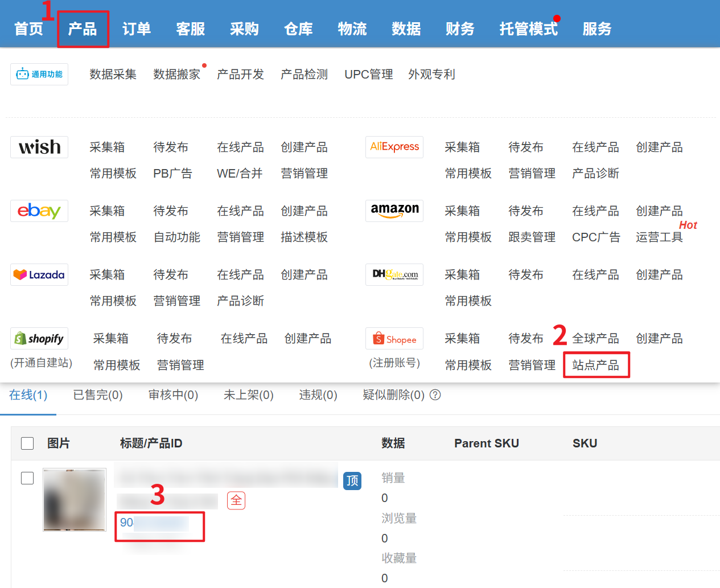
Task: Open Shopee 站点产品 link
Action: pos(596,365)
